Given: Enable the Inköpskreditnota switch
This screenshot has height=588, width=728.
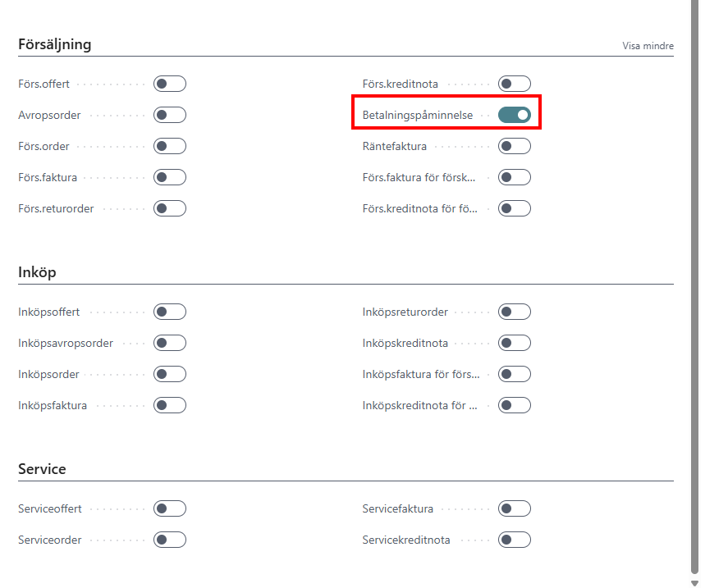Looking at the screenshot, I should pyautogui.click(x=515, y=343).
